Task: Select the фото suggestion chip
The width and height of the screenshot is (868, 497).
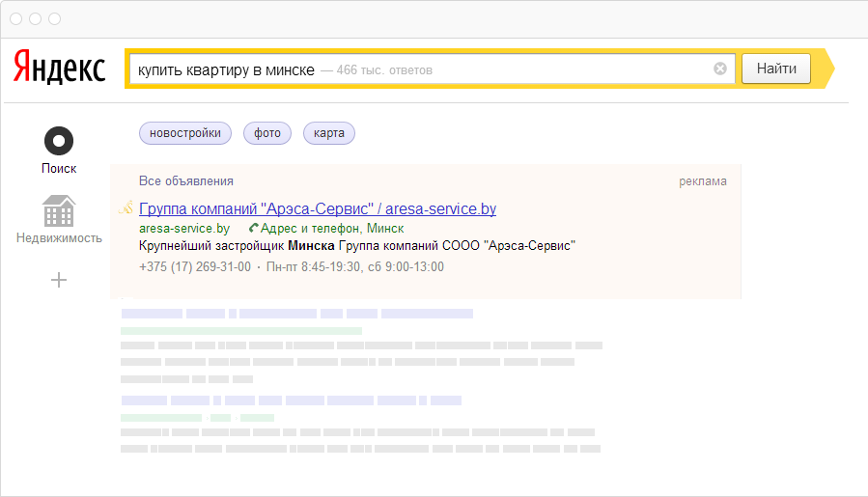Action: click(267, 133)
